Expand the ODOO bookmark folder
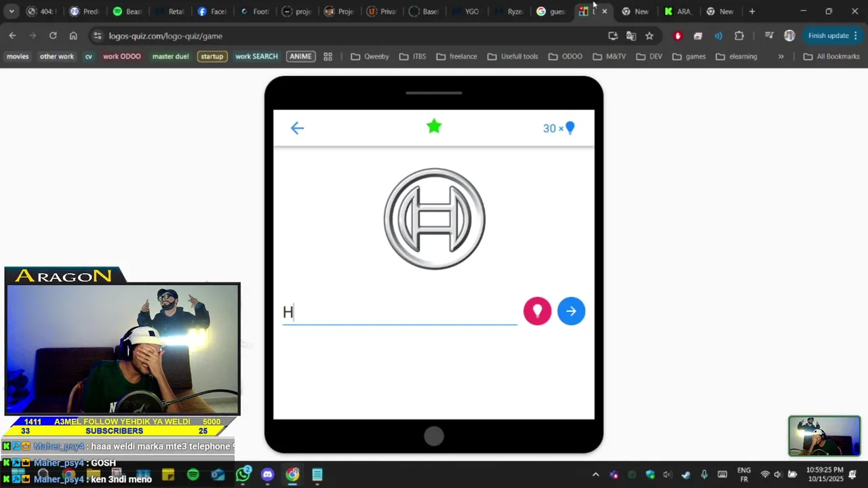 tap(565, 56)
